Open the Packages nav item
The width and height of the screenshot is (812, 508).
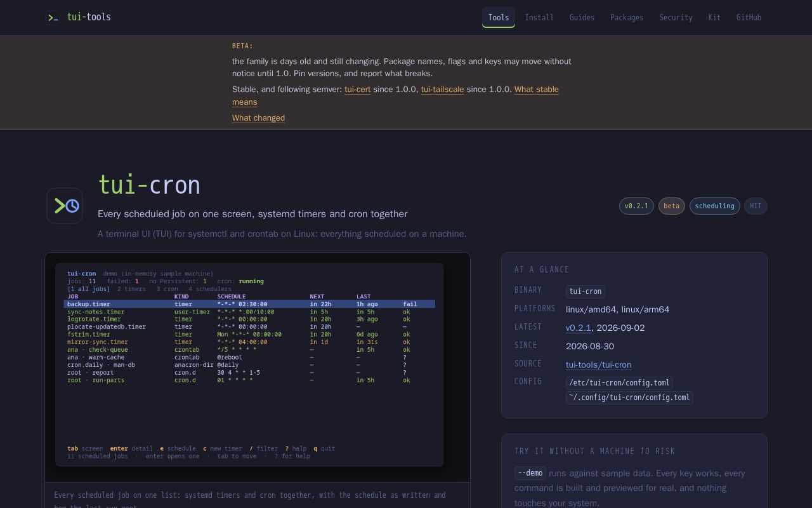(x=627, y=17)
